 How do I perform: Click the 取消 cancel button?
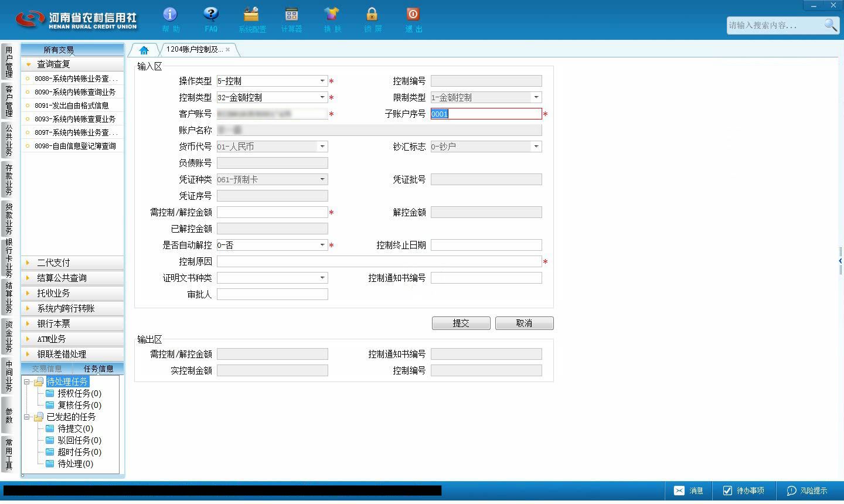tap(525, 323)
